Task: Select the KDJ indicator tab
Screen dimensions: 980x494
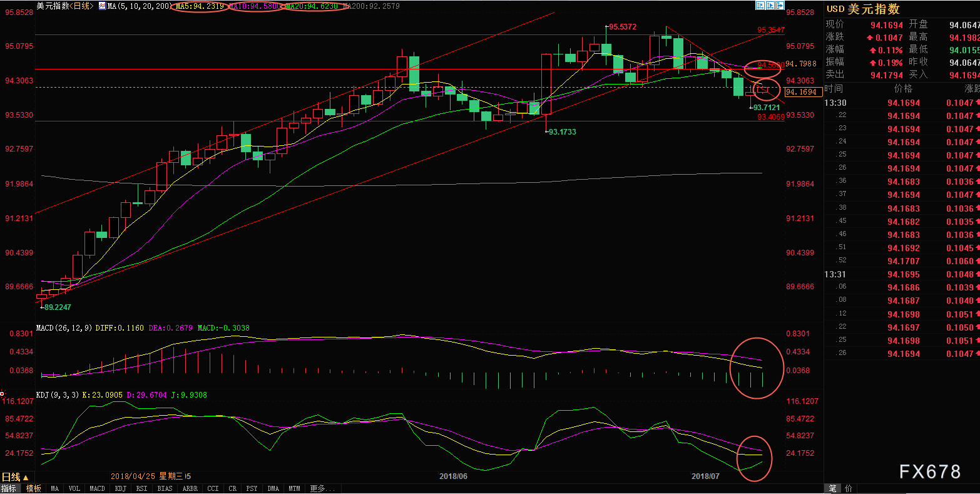Action: (121, 488)
